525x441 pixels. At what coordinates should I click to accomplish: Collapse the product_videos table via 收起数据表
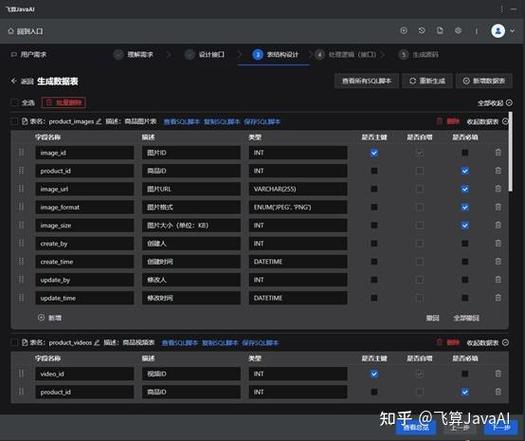pos(488,343)
